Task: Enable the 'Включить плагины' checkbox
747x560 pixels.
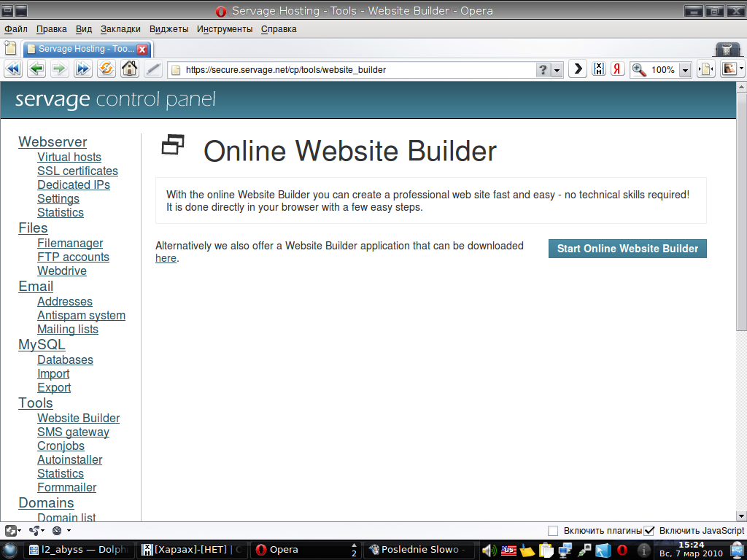Action: pos(553,531)
